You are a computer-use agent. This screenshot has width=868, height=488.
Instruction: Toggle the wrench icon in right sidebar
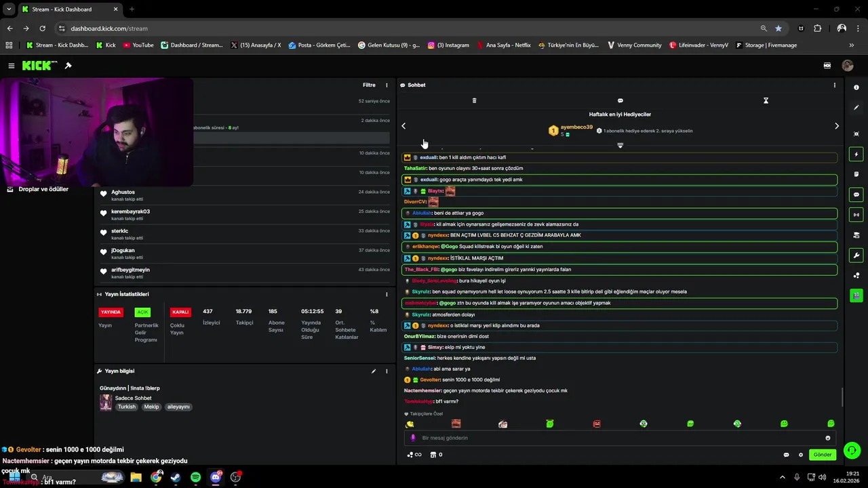coord(856,256)
